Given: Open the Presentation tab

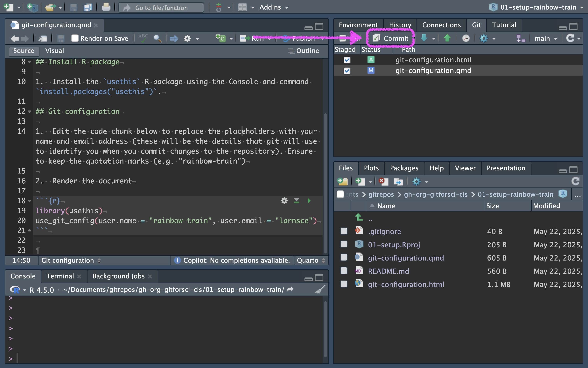Looking at the screenshot, I should tap(506, 168).
